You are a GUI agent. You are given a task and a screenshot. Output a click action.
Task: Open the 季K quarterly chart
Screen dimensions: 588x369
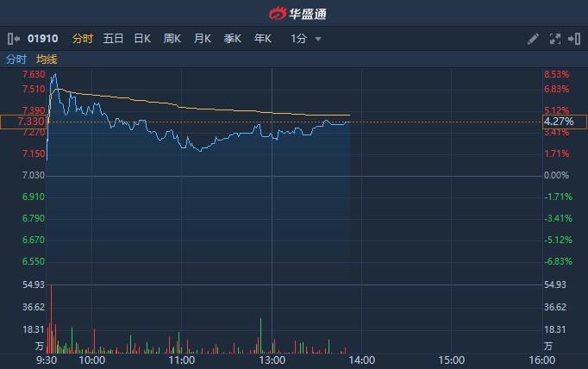coord(233,39)
